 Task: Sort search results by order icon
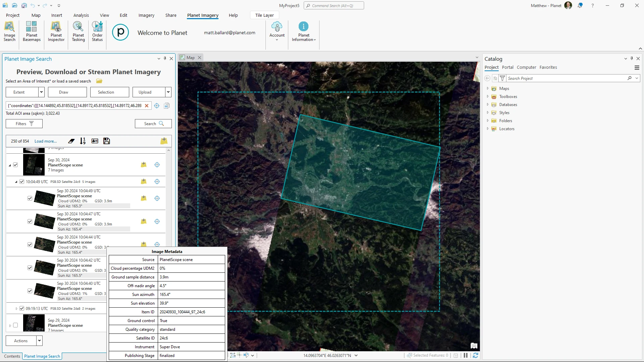pyautogui.click(x=83, y=141)
